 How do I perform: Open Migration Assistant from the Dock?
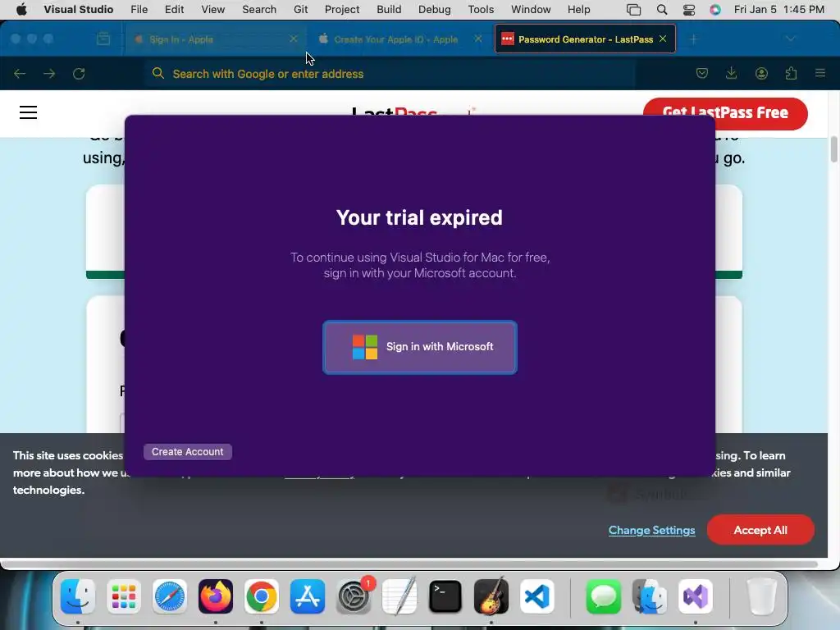click(x=650, y=596)
